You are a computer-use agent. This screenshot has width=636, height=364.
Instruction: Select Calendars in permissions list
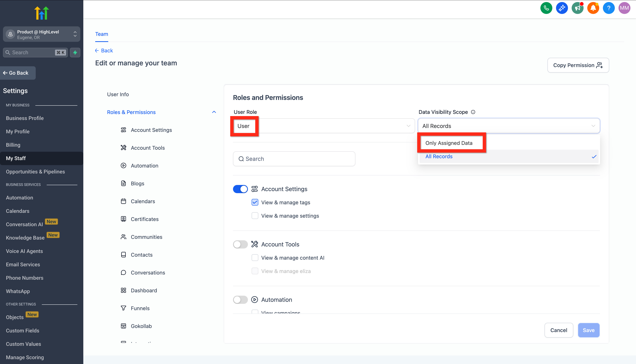[x=143, y=201]
